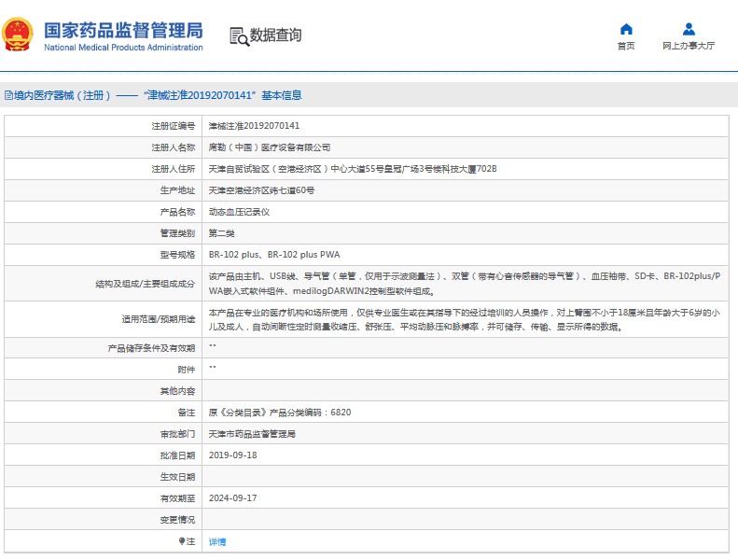Click registrant name 席勒（中国）医疗设备有限公司
Screen dimensions: 738x560
click(x=269, y=147)
